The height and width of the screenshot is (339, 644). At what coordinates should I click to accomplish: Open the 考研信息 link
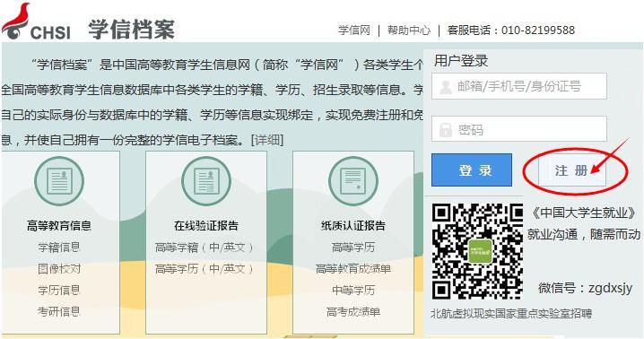59,311
